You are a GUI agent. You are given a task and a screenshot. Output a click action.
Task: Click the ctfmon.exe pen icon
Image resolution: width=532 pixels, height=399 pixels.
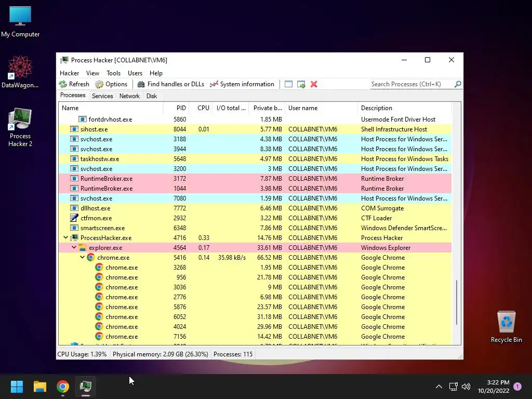pyautogui.click(x=74, y=218)
